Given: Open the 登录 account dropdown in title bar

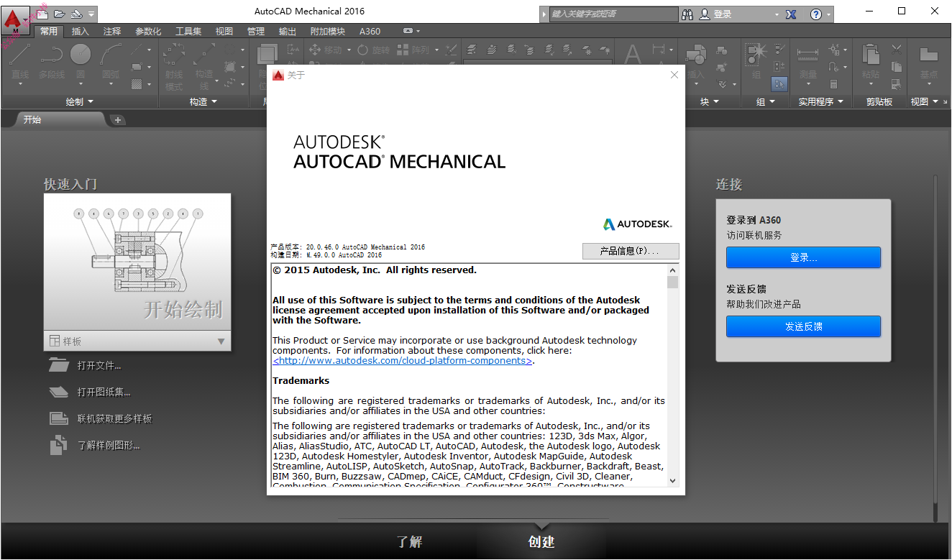Looking at the screenshot, I should coord(777,14).
